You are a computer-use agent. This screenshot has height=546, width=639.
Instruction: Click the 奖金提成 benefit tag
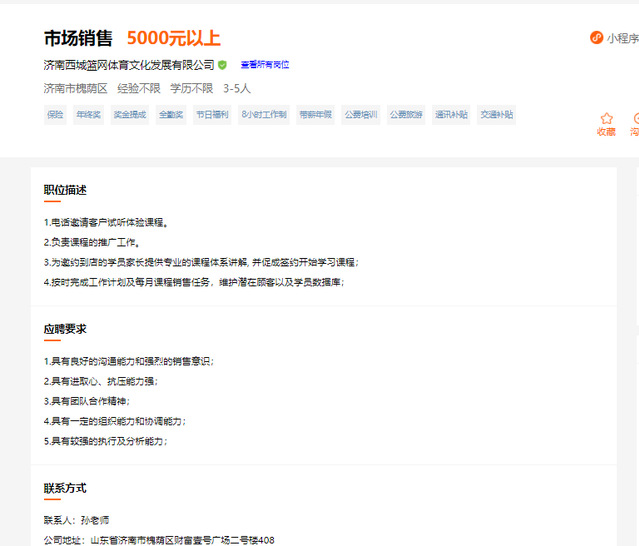coord(129,115)
